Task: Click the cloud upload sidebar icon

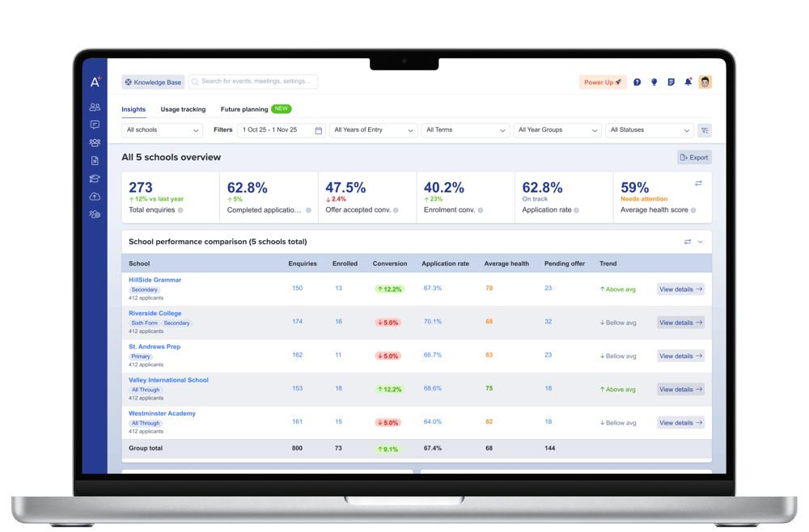Action: (x=95, y=196)
